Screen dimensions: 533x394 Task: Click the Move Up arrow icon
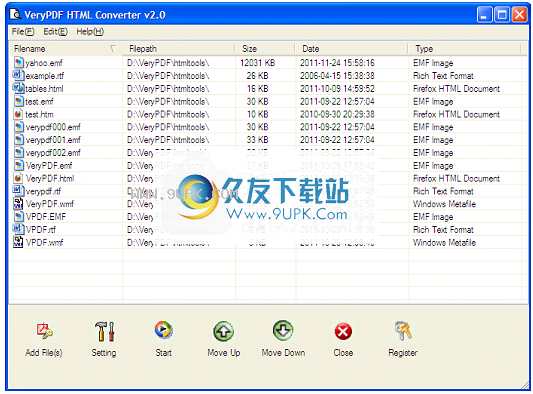[x=223, y=331]
